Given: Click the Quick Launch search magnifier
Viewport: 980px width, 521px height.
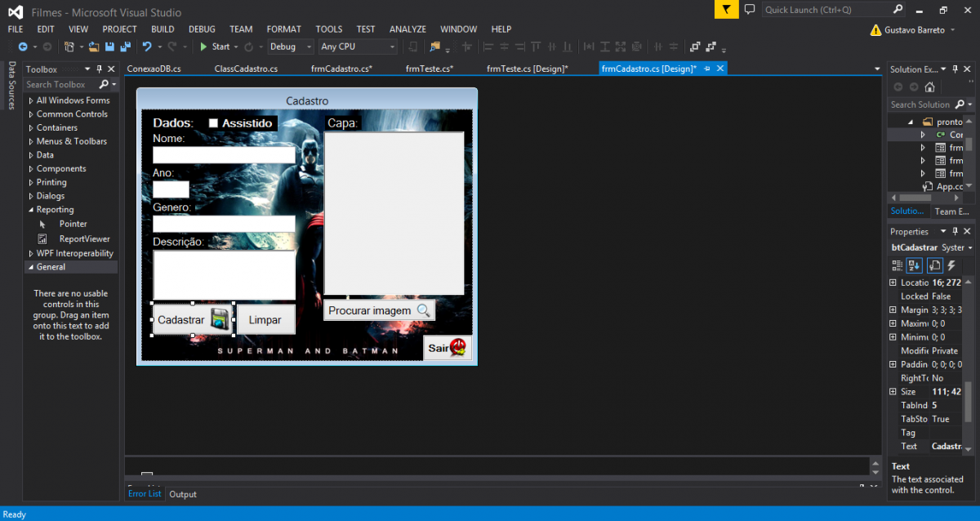Looking at the screenshot, I should coord(898,10).
